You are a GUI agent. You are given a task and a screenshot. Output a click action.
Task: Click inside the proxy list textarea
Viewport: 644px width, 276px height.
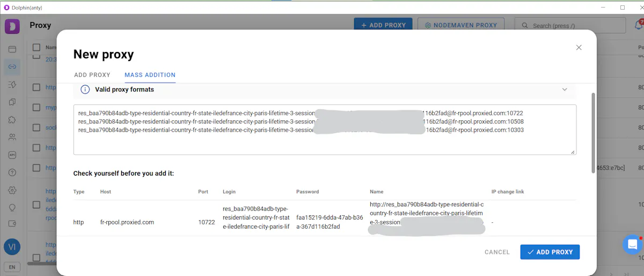[x=325, y=129]
